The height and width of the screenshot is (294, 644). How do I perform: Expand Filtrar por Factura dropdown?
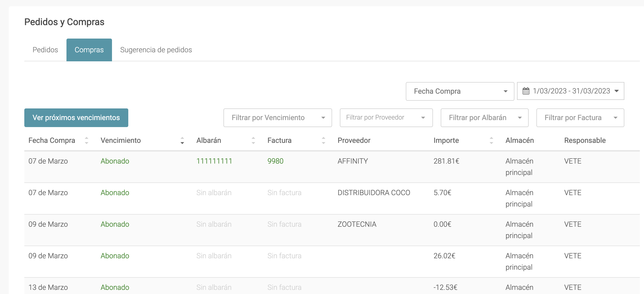point(580,118)
